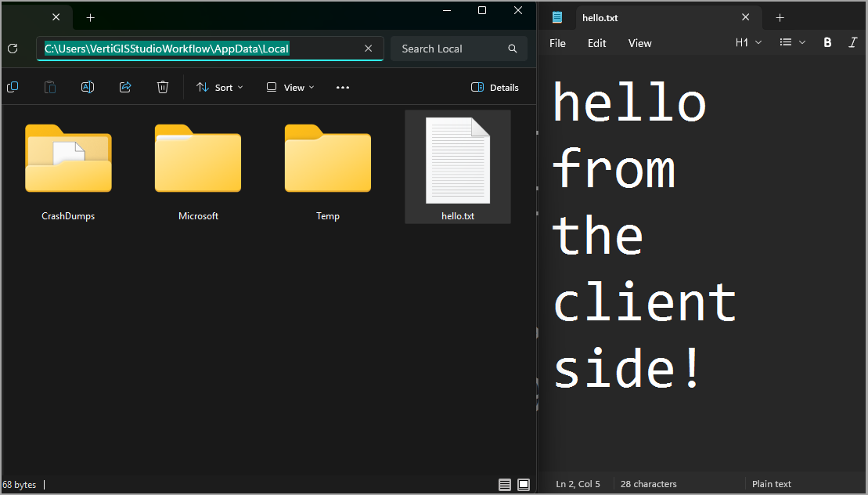Rename the selected file
This screenshot has width=868, height=495.
coord(88,87)
